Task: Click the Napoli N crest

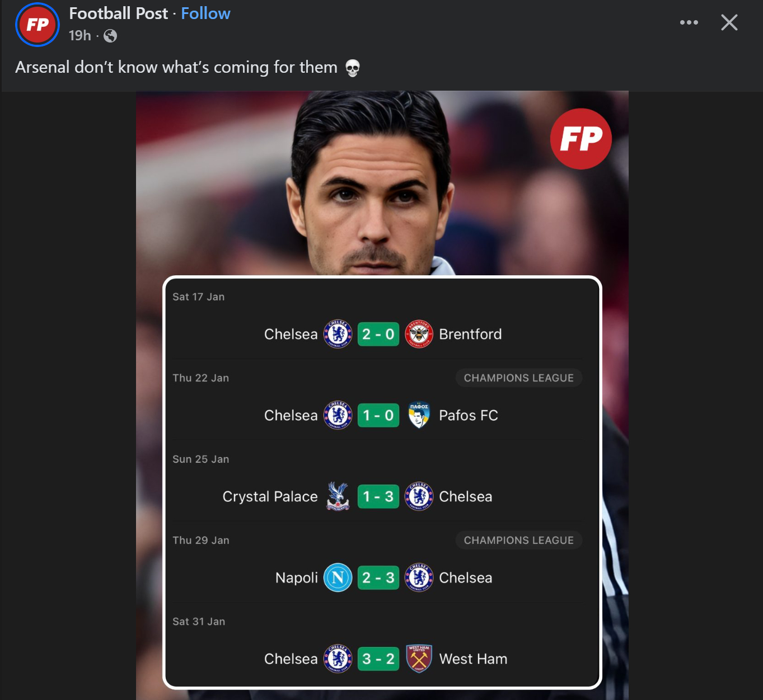Action: click(338, 577)
